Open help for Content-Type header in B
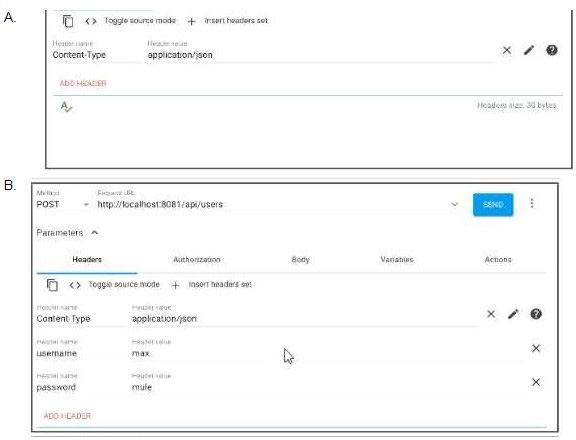The width and height of the screenshot is (576, 440). (x=536, y=314)
